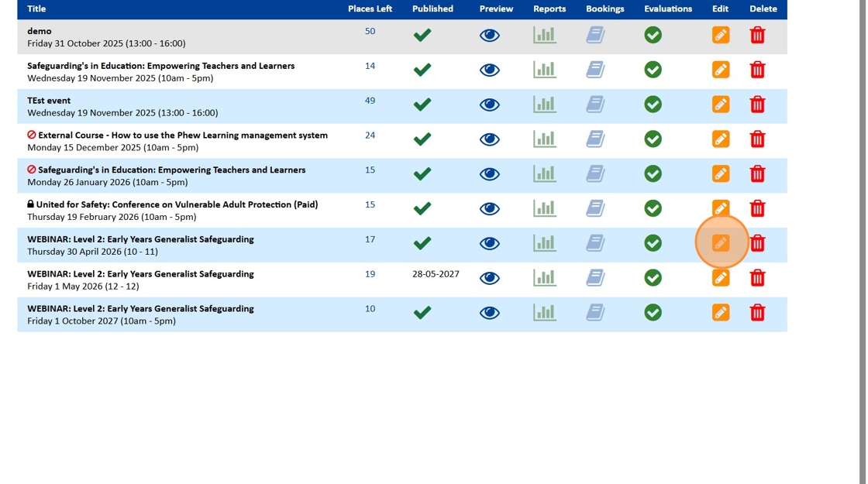868x484 pixels.
Task: Open reports for United for Safety conference
Action: coord(545,208)
